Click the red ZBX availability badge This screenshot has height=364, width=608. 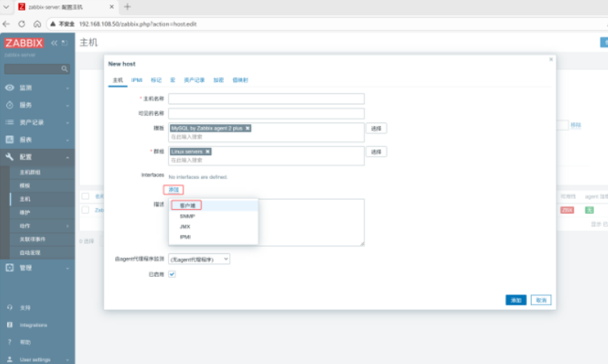[x=567, y=210]
